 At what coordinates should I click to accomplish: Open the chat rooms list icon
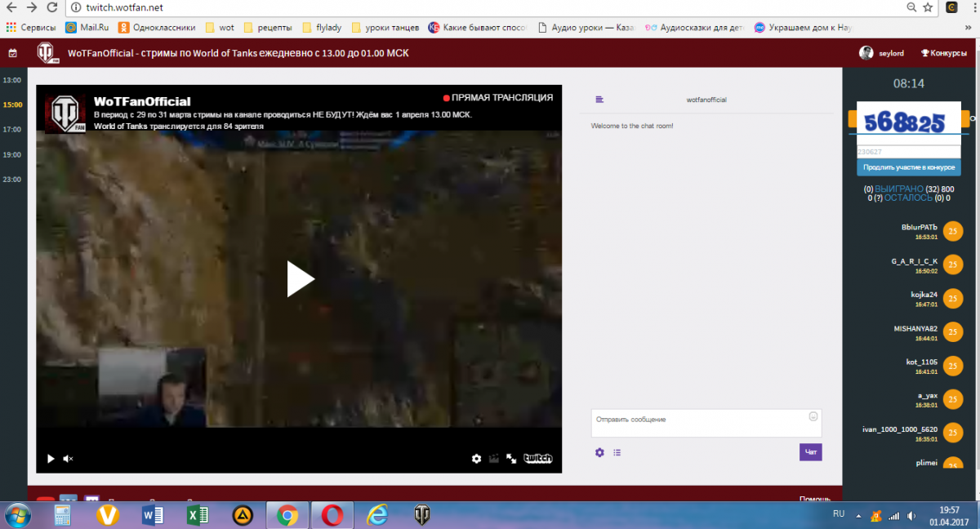[x=600, y=100]
